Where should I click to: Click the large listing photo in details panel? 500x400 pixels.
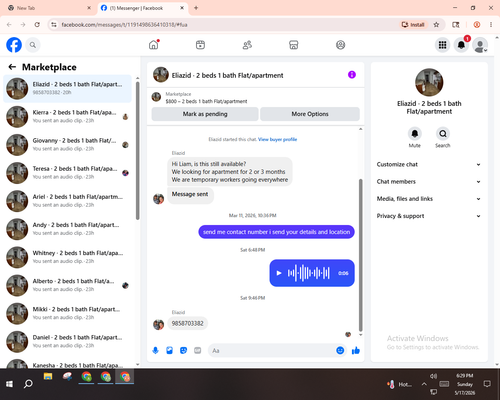point(429,82)
